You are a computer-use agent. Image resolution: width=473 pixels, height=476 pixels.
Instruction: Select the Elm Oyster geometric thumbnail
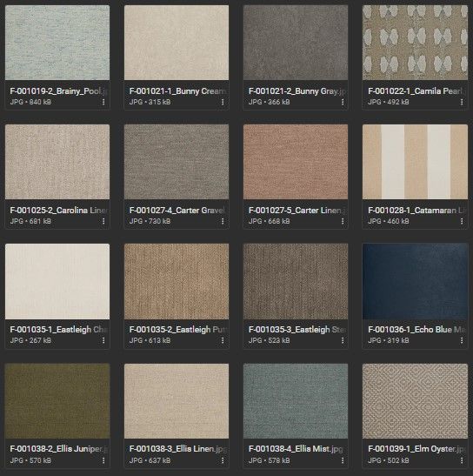(x=415, y=401)
